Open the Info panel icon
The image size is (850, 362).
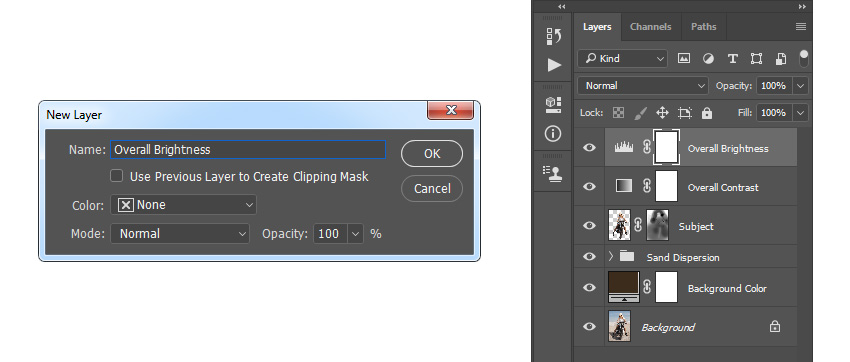(x=553, y=133)
